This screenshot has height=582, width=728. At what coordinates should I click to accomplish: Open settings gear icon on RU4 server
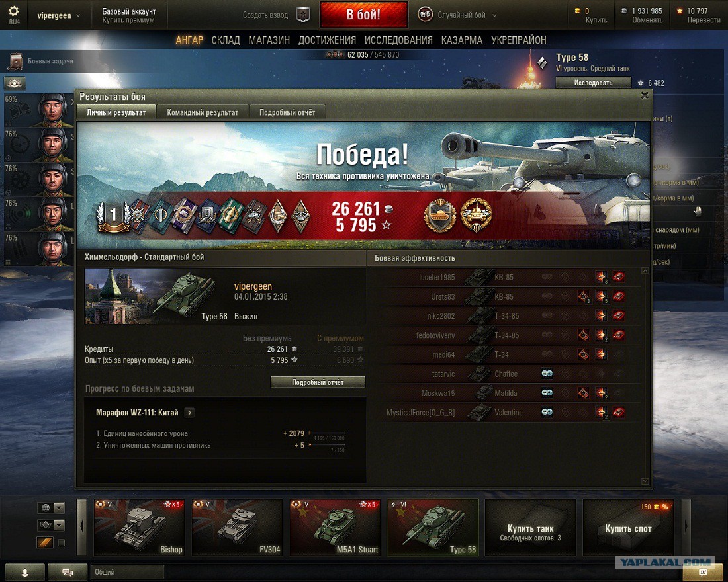(13, 11)
